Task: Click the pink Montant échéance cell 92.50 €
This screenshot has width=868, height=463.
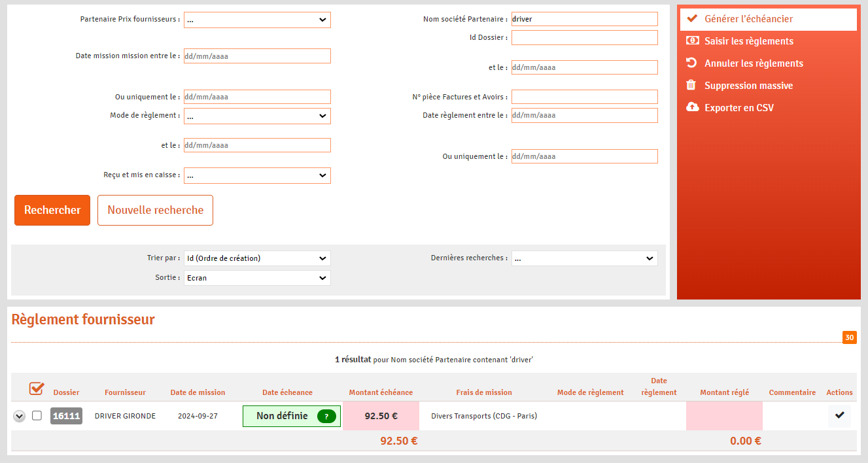Action: click(x=381, y=416)
